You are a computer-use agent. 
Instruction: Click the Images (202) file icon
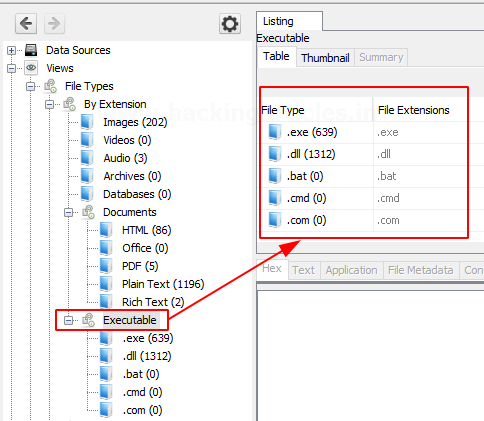pos(87,122)
